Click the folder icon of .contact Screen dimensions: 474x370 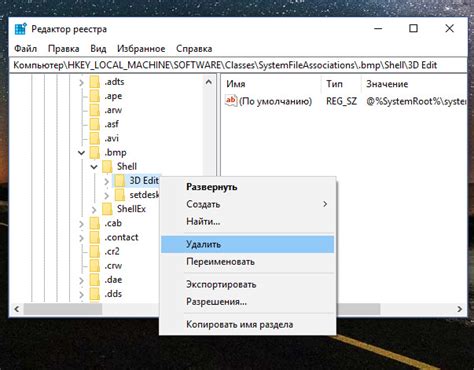(x=95, y=237)
